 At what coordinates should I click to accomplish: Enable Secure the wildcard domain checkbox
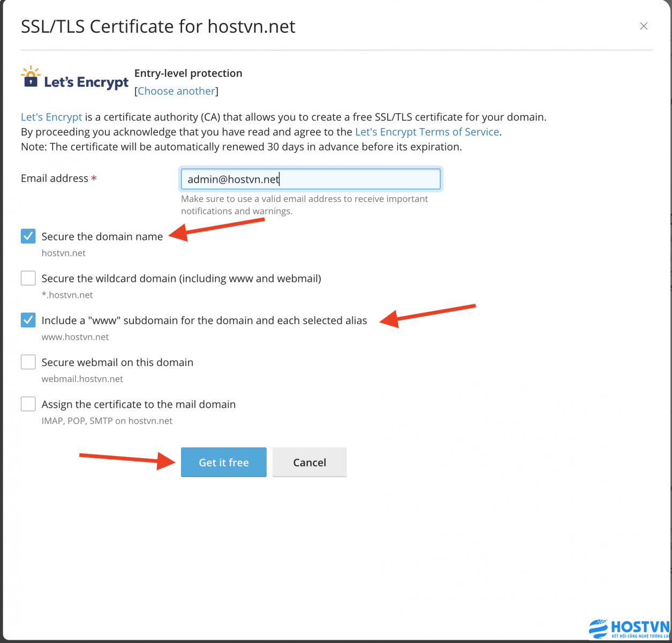click(28, 278)
